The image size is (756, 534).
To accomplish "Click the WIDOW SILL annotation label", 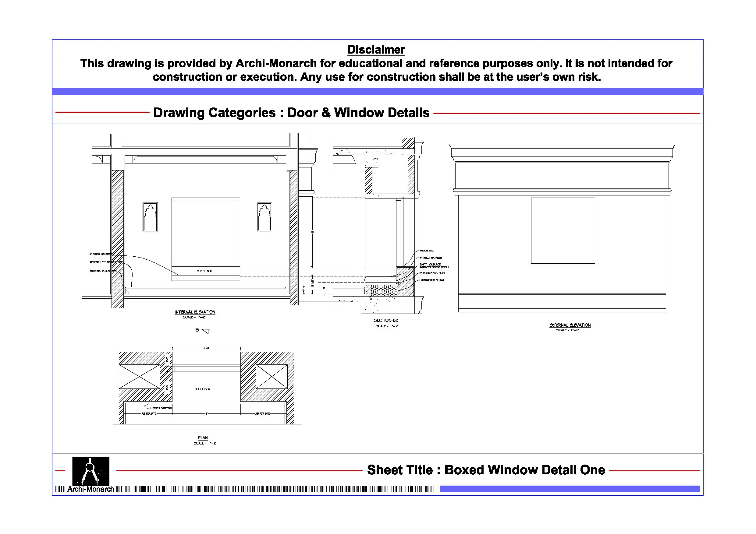I will tap(426, 251).
